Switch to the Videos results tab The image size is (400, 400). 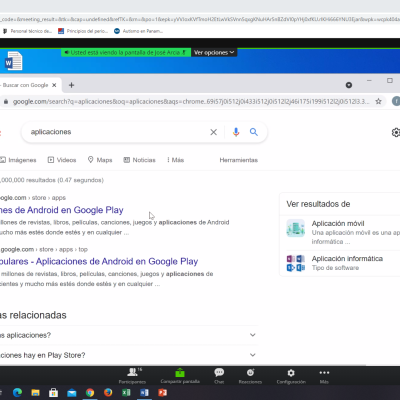tap(62, 160)
